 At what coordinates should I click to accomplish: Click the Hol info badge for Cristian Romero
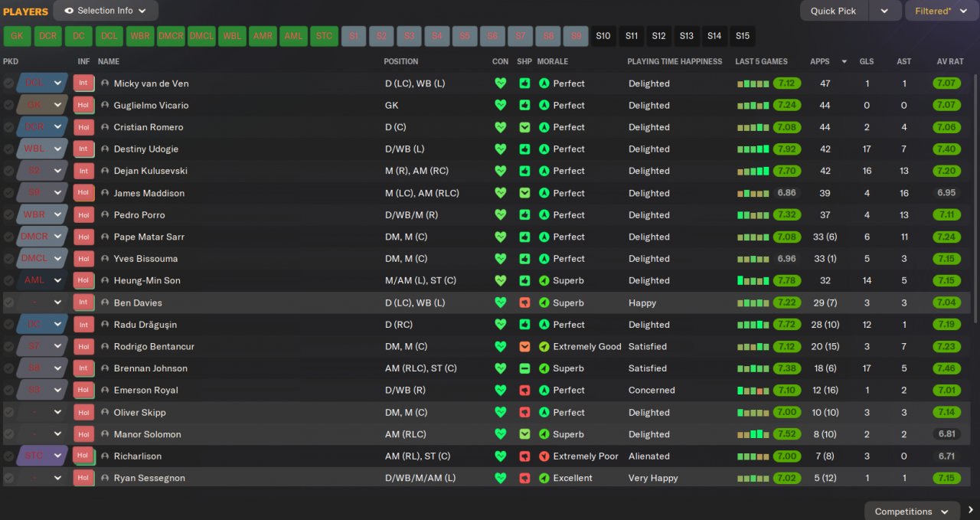coord(83,127)
